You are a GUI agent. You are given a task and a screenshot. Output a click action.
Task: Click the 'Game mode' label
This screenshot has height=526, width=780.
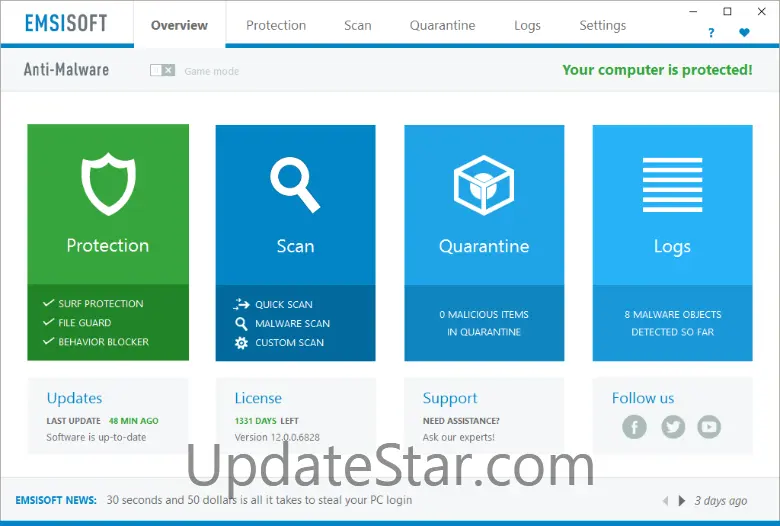click(x=211, y=71)
